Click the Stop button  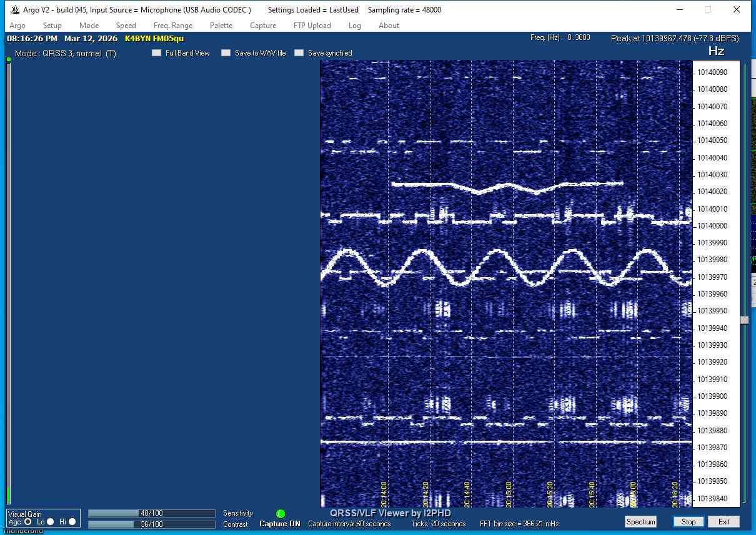coord(688,522)
